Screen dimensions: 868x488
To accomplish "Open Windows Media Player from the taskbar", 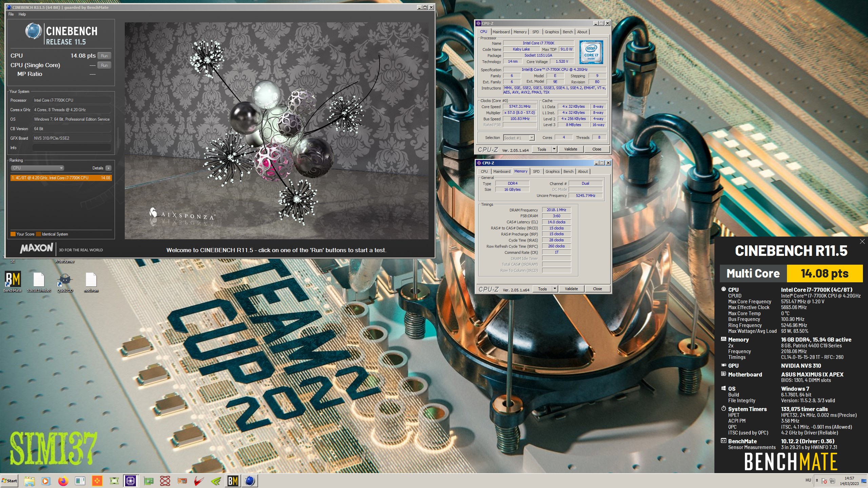I will coord(46,481).
